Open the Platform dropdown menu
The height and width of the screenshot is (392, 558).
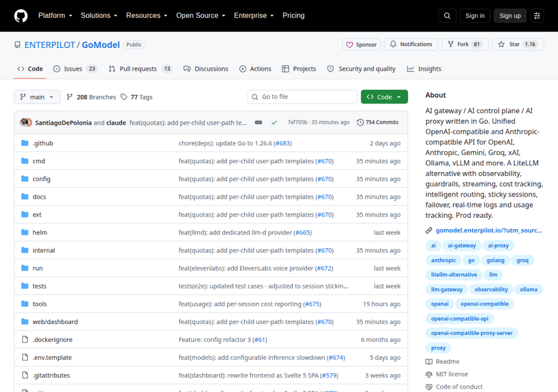point(55,16)
